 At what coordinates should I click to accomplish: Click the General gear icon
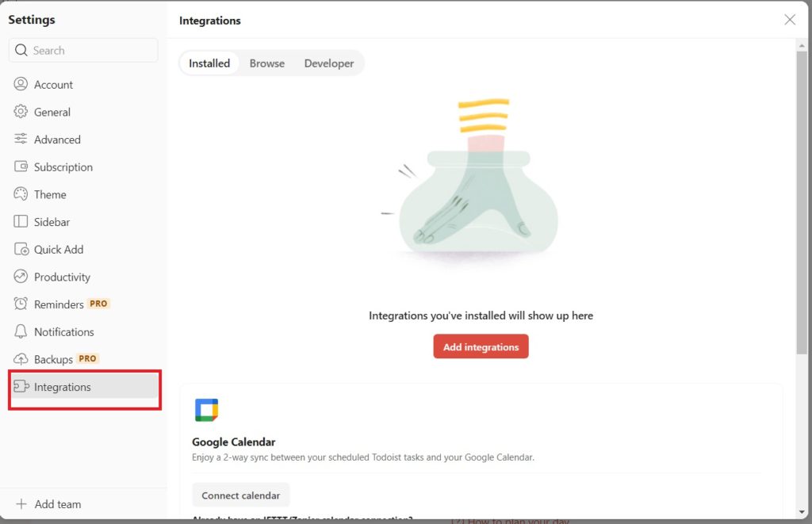click(21, 111)
